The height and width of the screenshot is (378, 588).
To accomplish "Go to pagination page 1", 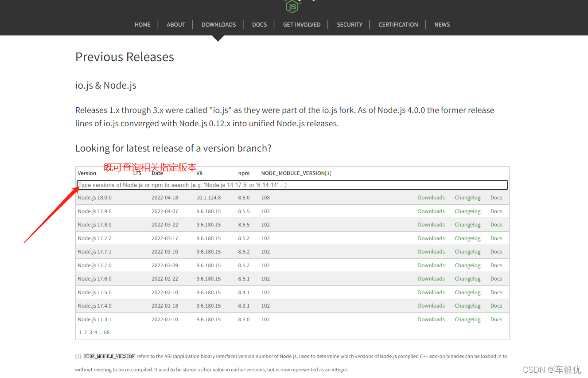I will (x=80, y=332).
